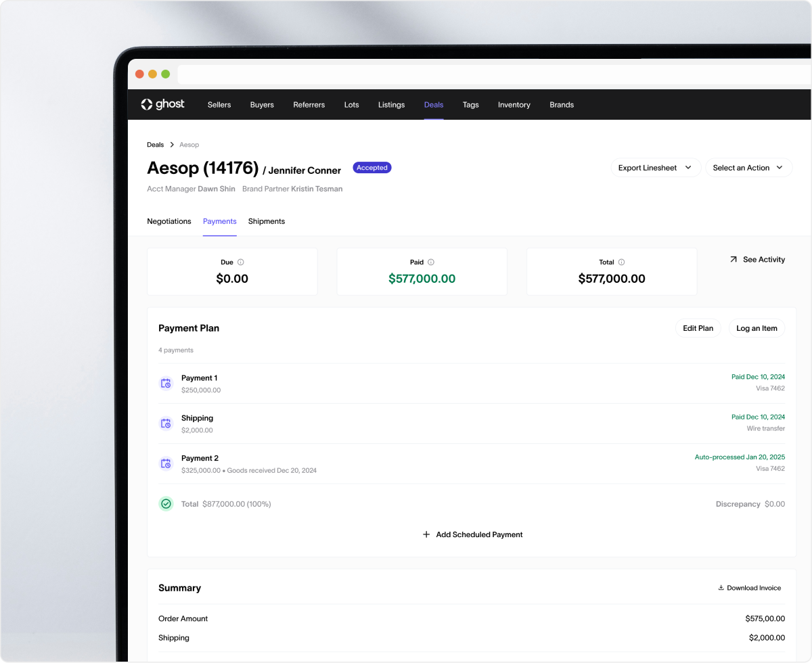812x663 pixels.
Task: Open the Lots section
Action: click(352, 105)
